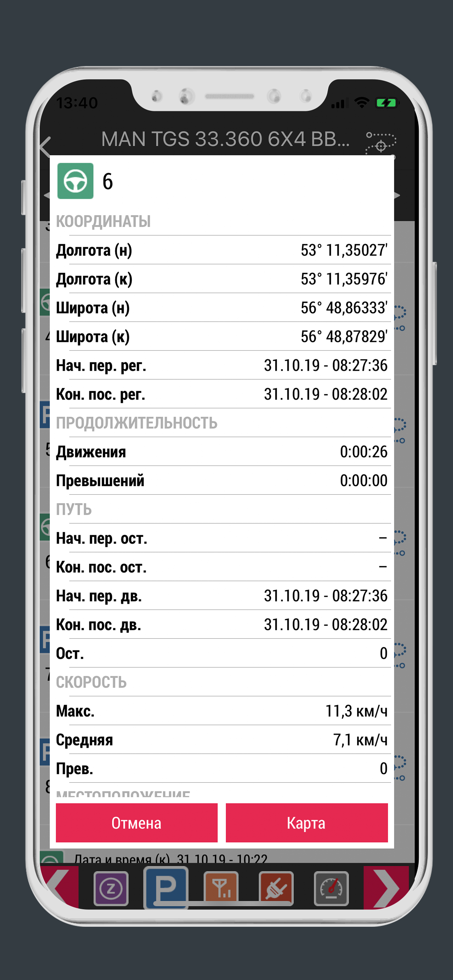Image resolution: width=453 pixels, height=980 pixels.
Task: Tap the СКОРОСТЬ section header
Action: (x=91, y=682)
